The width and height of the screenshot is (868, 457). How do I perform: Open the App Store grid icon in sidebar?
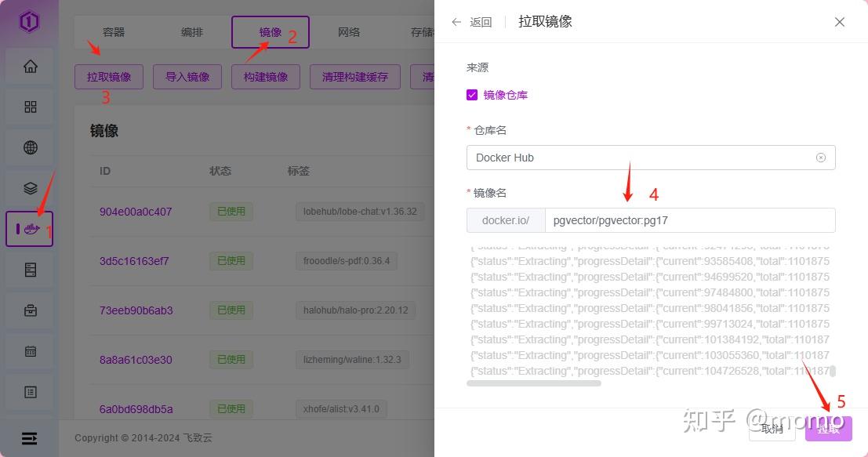click(x=29, y=106)
